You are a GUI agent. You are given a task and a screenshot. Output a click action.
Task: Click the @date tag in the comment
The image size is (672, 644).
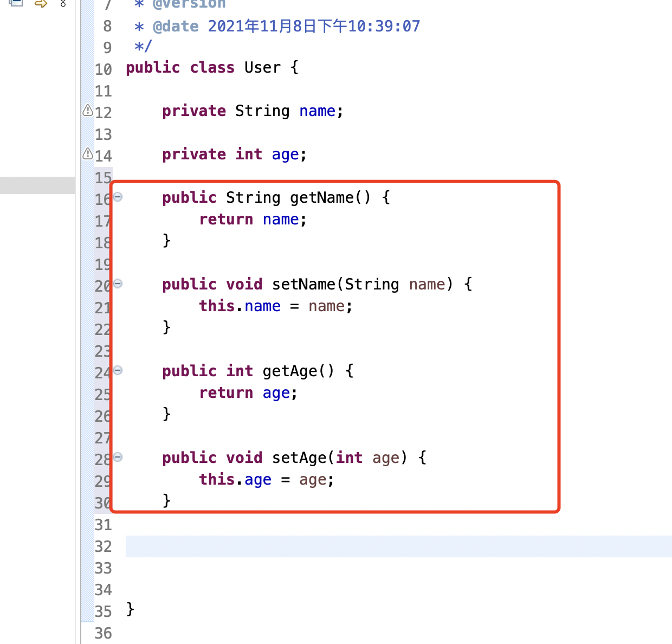tap(176, 26)
